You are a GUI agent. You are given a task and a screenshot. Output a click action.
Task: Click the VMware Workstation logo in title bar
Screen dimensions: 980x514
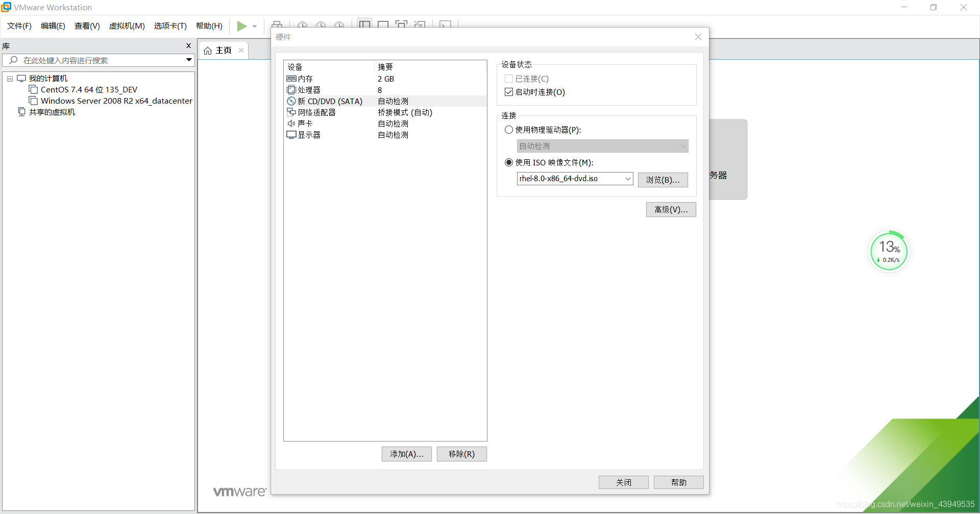[6, 7]
